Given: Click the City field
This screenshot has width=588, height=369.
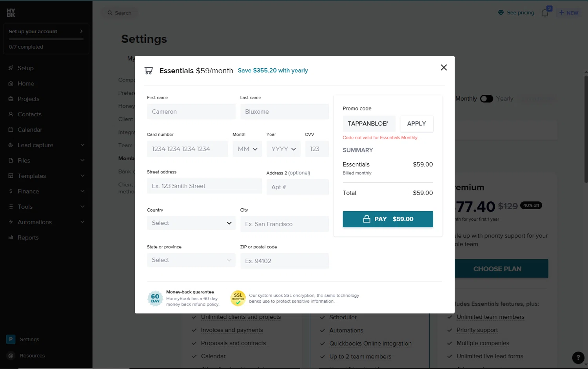Looking at the screenshot, I should [x=285, y=224].
